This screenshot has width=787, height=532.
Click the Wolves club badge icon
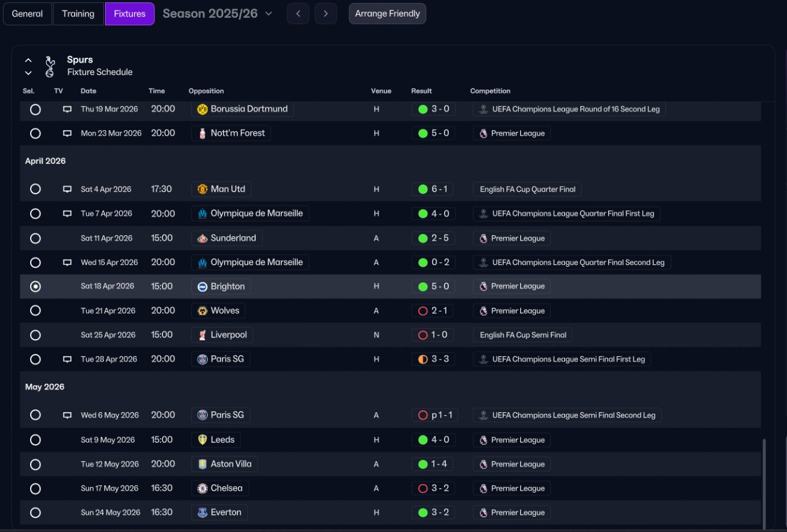coord(202,311)
